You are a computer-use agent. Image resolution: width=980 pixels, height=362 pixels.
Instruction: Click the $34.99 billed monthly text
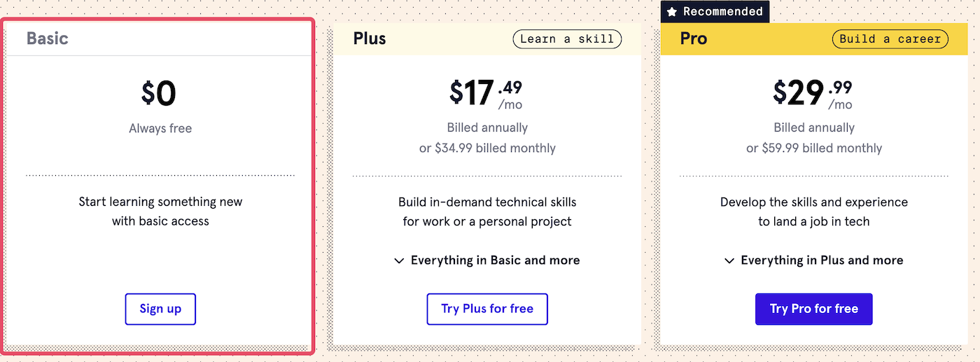tap(487, 148)
